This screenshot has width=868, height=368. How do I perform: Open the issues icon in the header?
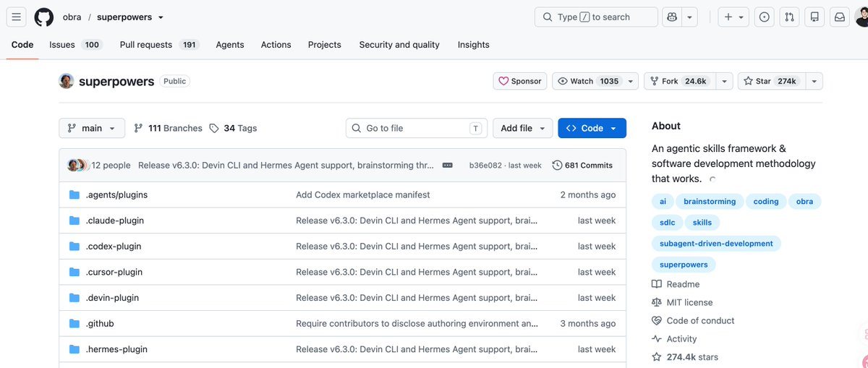click(x=765, y=17)
